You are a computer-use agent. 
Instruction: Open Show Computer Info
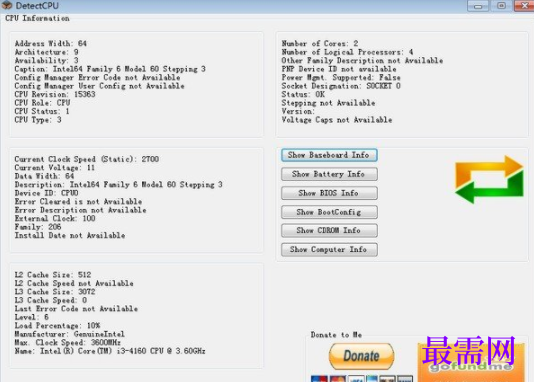pos(329,250)
